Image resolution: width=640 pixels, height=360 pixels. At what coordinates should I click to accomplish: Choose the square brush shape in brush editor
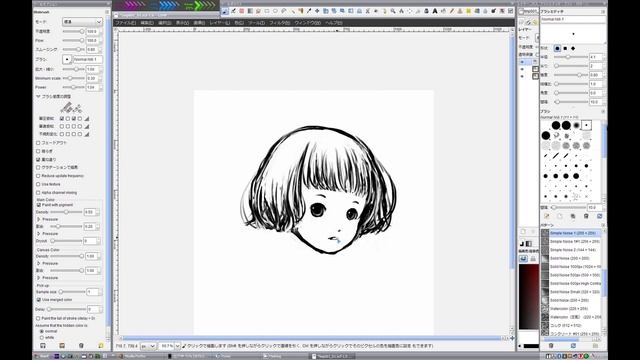pos(565,48)
